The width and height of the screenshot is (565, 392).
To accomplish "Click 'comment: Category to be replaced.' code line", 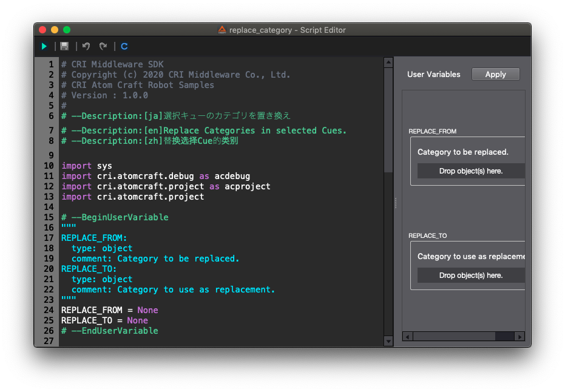I will click(x=155, y=259).
